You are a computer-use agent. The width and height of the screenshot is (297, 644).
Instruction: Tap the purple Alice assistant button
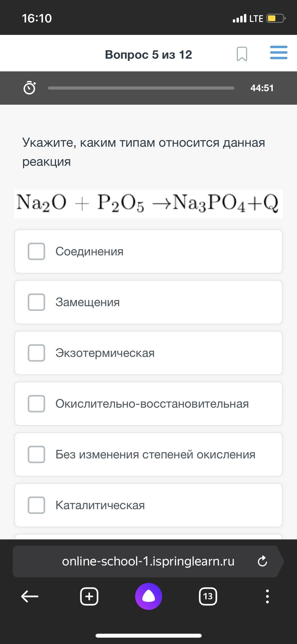point(148,596)
